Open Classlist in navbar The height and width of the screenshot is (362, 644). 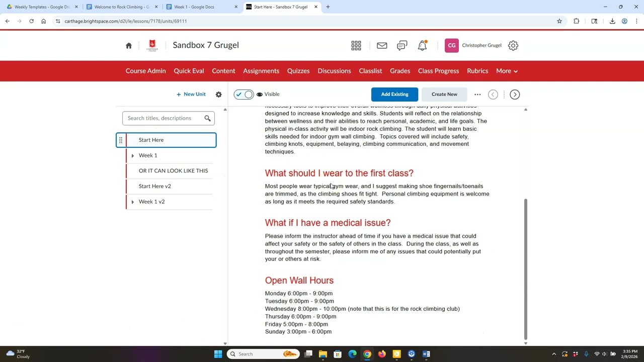click(x=370, y=71)
